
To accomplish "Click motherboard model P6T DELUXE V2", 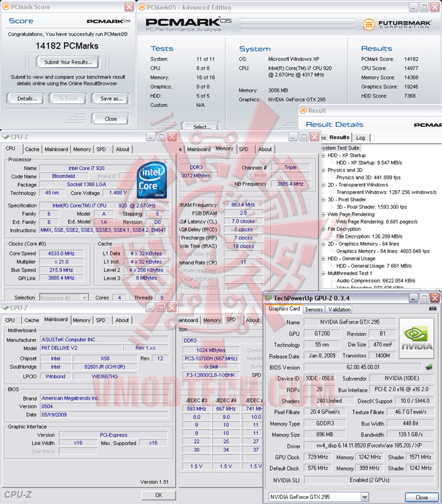I will pos(81,348).
